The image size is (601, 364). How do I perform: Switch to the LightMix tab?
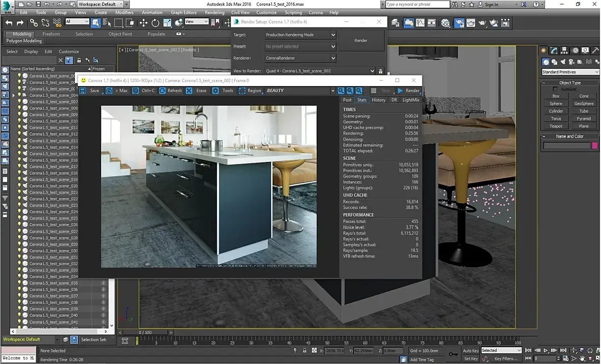tap(411, 100)
